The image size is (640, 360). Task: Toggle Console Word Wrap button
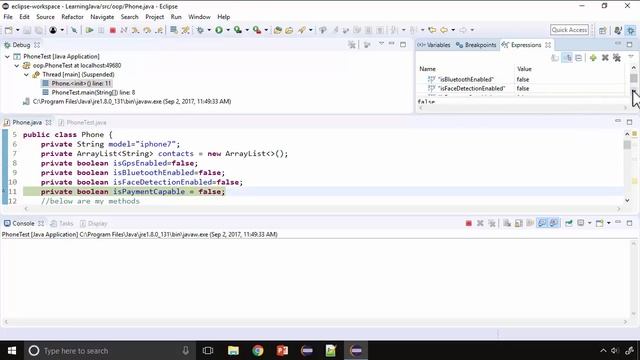(530, 223)
